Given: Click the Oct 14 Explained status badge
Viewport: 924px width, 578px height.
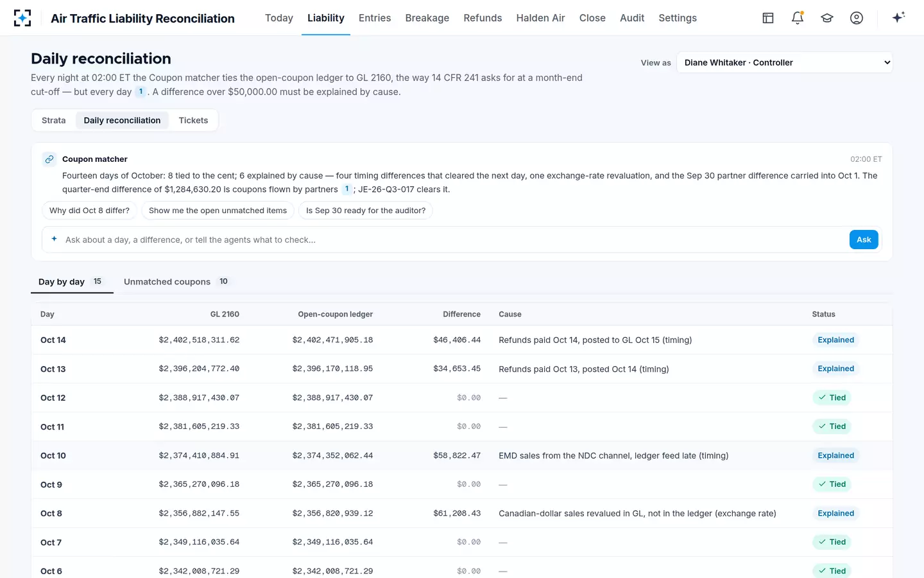Looking at the screenshot, I should (835, 340).
